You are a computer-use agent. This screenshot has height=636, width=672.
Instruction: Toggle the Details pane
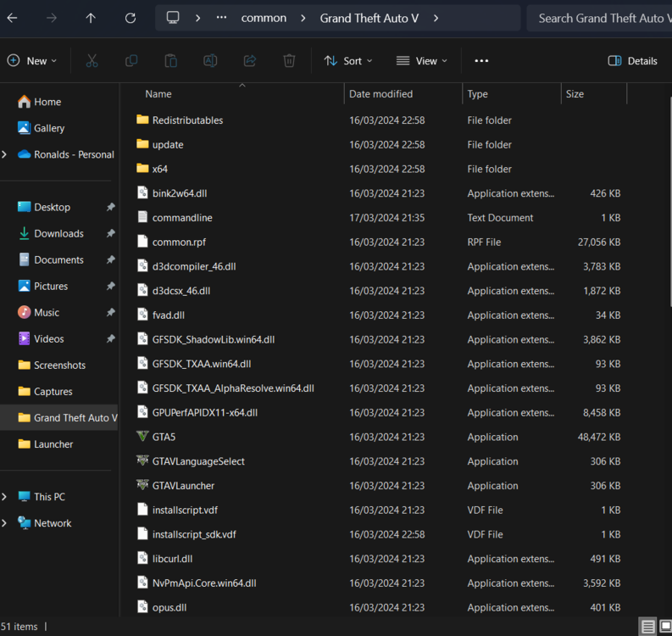tap(632, 61)
